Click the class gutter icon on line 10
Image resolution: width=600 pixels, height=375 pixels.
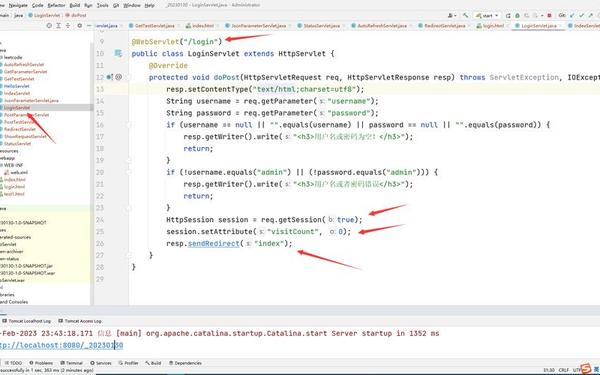118,54
